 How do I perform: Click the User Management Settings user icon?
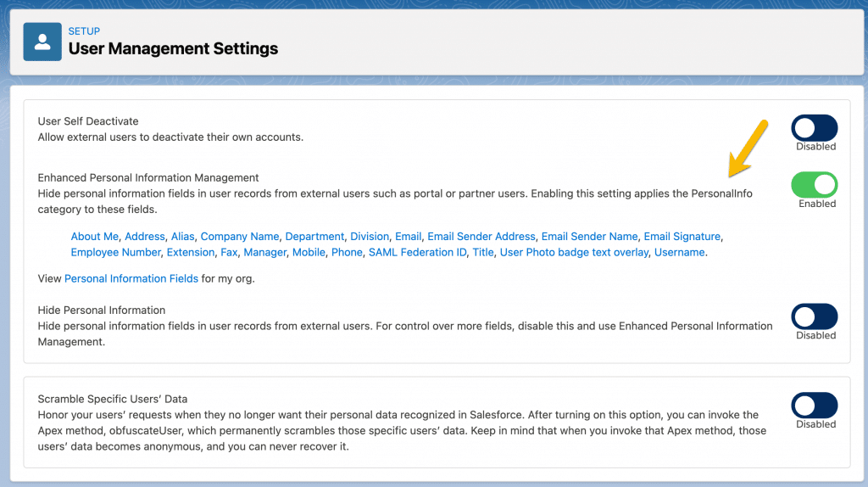[42, 42]
